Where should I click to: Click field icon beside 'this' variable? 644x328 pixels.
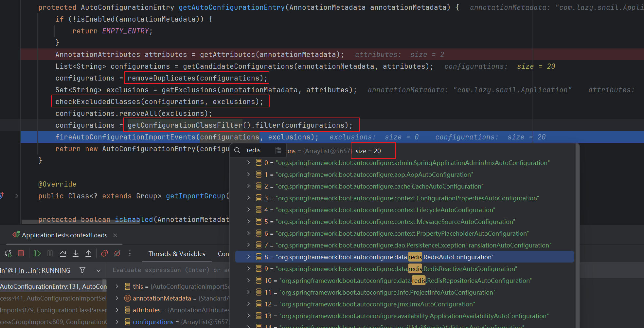(x=128, y=286)
